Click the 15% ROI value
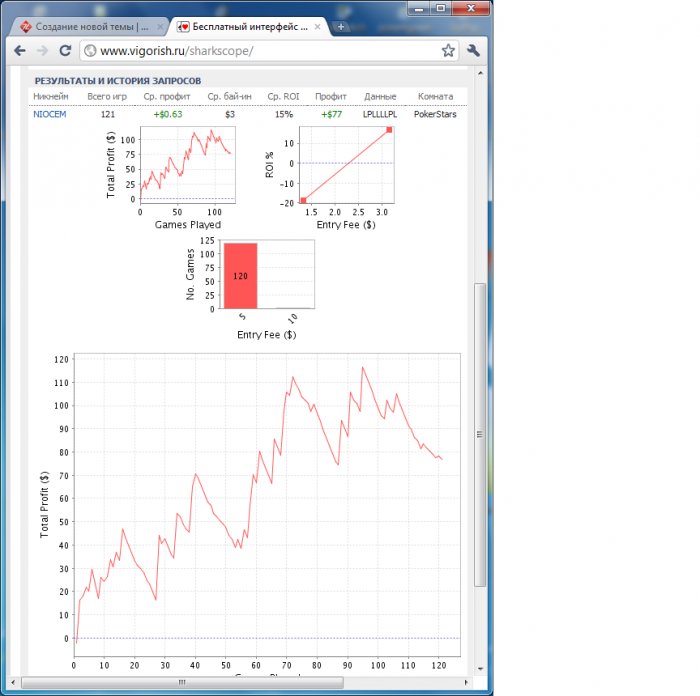Screen dimensions: 700x696 (x=284, y=114)
